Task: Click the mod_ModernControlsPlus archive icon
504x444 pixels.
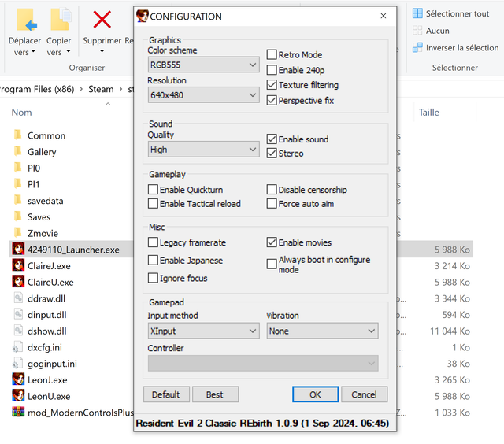Action: click(x=18, y=412)
